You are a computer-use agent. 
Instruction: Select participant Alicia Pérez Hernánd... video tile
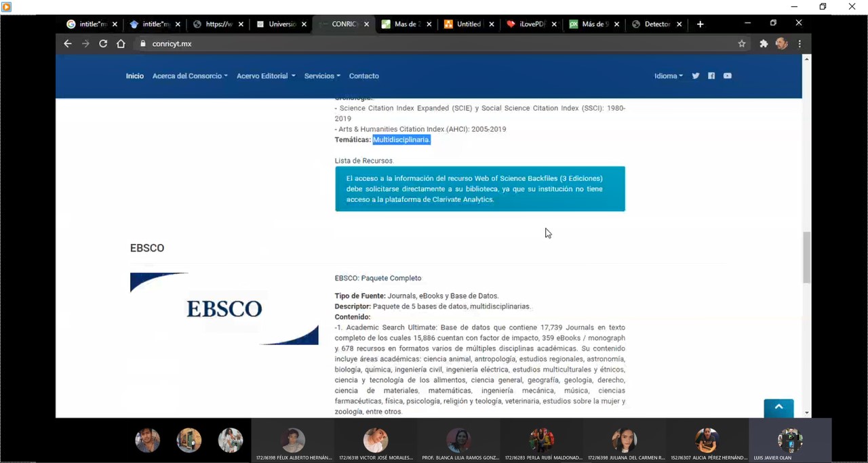707,441
